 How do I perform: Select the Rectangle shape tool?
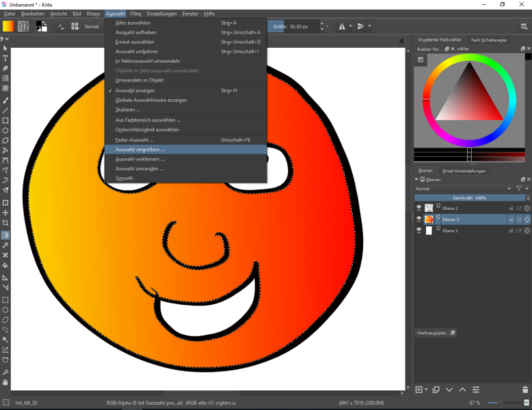point(5,120)
